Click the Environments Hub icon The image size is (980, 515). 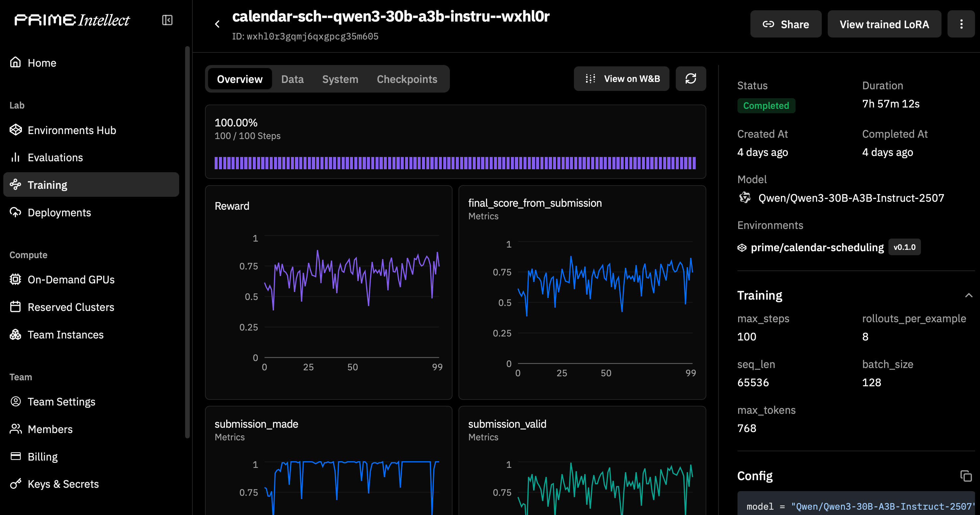tap(15, 130)
